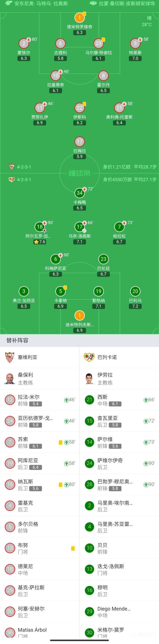Open Rayo keeper 迪米特列夫斯 icon
The height and width of the screenshot is (644, 159).
click(x=80, y=315)
